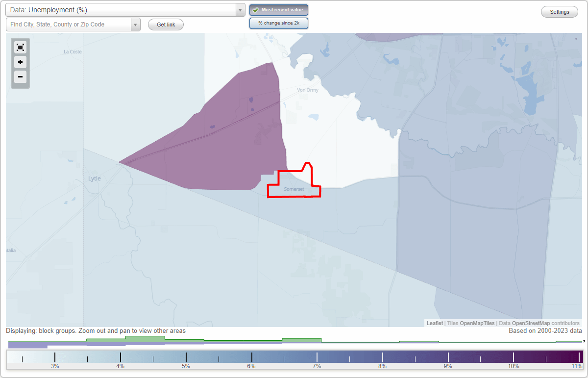Image resolution: width=588 pixels, height=378 pixels.
Task: Click the histogram help question mark
Action: 584,341
